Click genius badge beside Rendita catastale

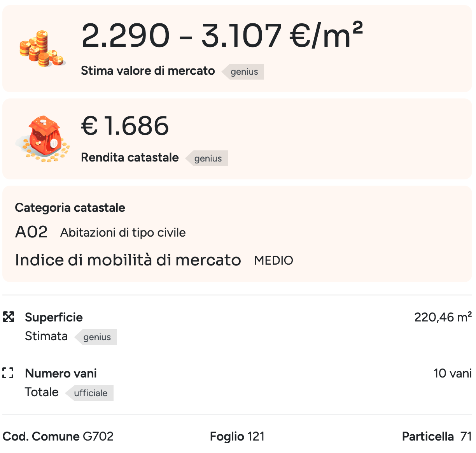(208, 158)
